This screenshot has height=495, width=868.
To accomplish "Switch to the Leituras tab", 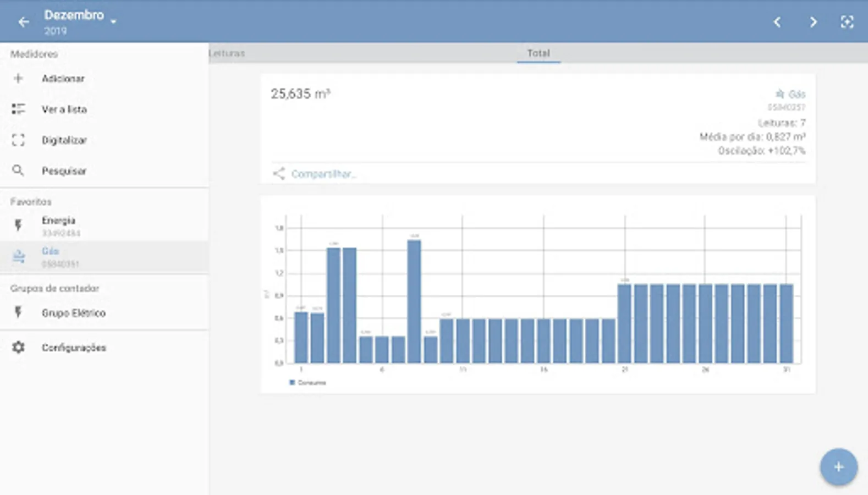I will point(227,53).
